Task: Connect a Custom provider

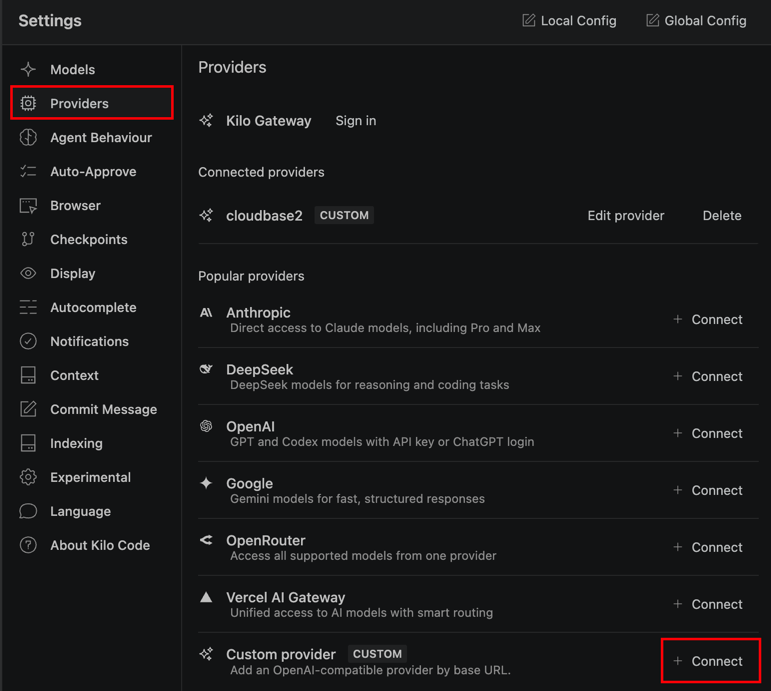Action: tap(708, 661)
